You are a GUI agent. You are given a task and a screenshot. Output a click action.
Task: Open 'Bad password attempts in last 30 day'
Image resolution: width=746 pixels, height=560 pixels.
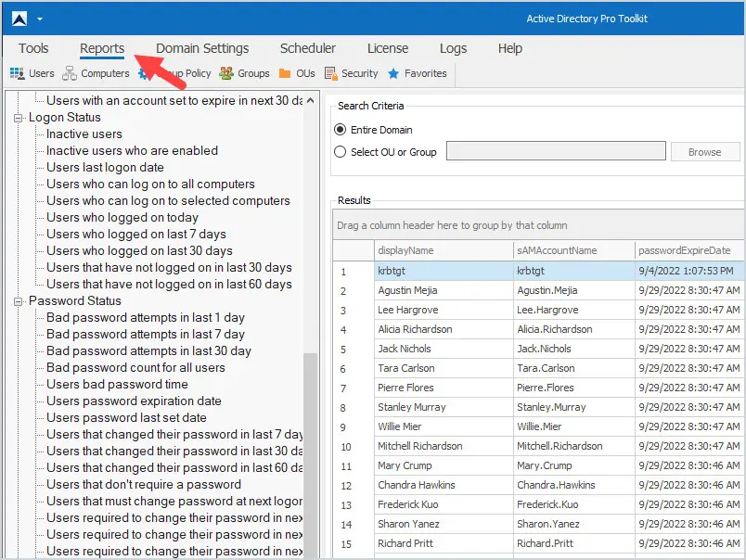click(148, 350)
